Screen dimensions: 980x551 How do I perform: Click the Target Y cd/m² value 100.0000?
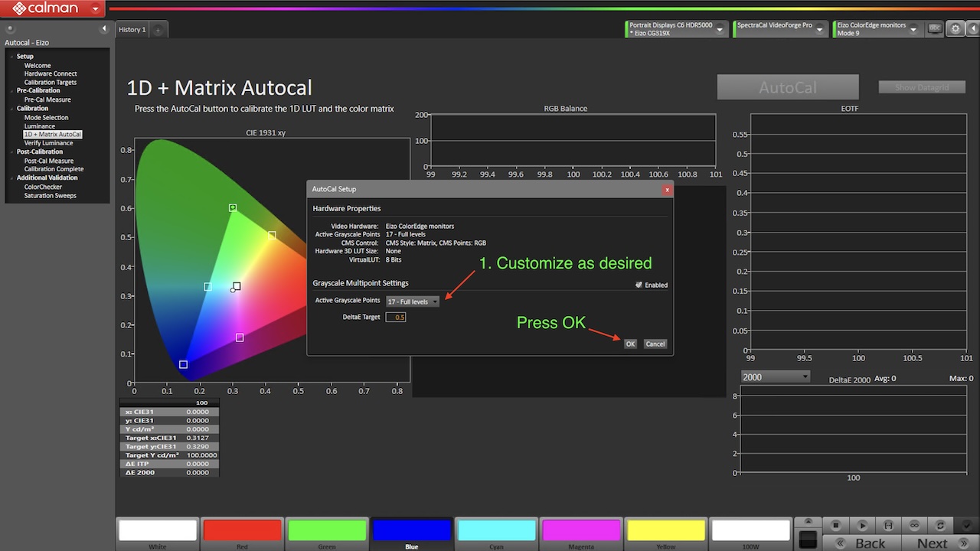(x=201, y=455)
